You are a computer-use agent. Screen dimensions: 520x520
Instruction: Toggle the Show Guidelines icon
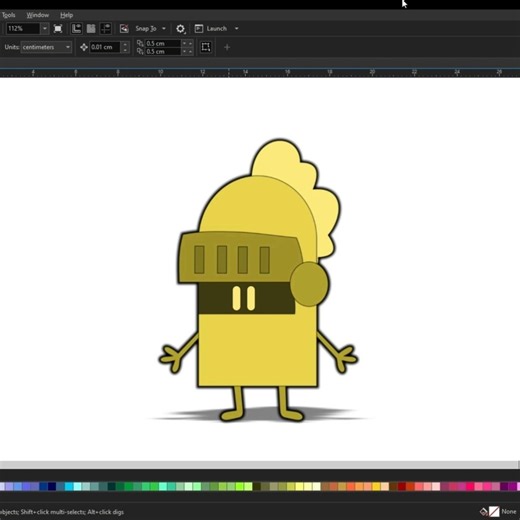[x=106, y=29]
